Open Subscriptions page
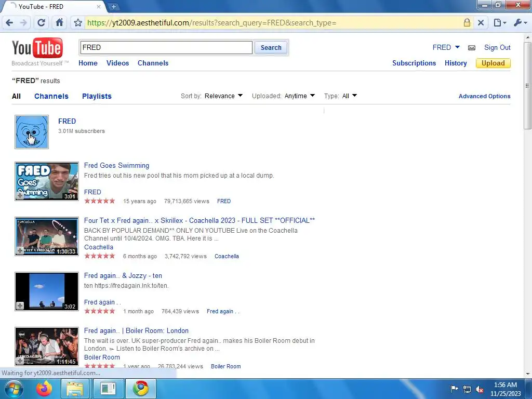Screen dimensions: 532x399 pos(414,63)
